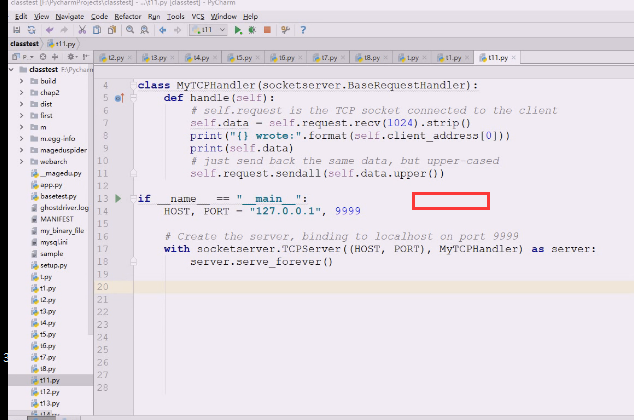
Task: Close the t11.py editor tab
Action: click(514, 58)
